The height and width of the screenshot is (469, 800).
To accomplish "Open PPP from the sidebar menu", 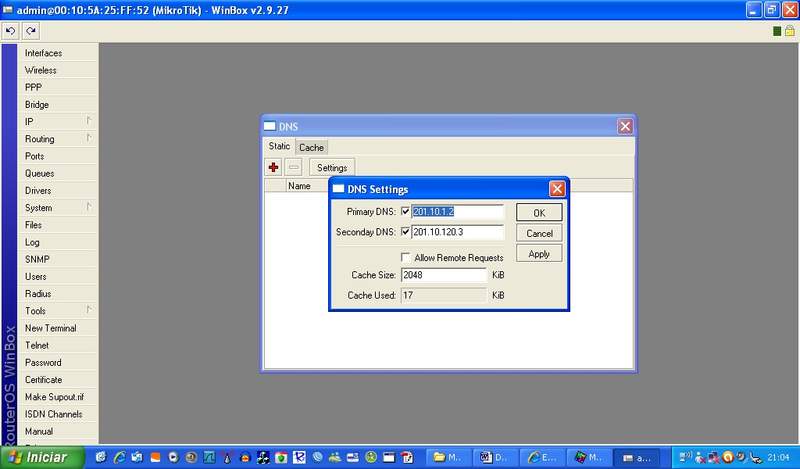I will coord(57,87).
